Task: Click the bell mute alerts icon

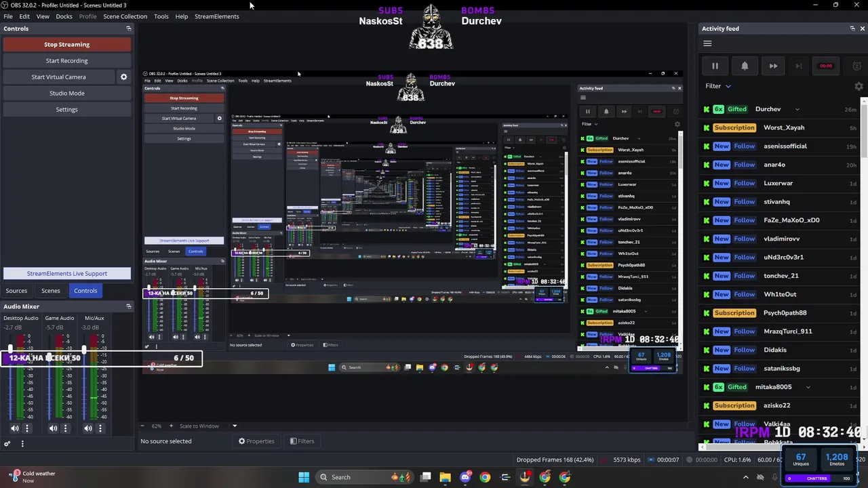Action: tap(745, 66)
